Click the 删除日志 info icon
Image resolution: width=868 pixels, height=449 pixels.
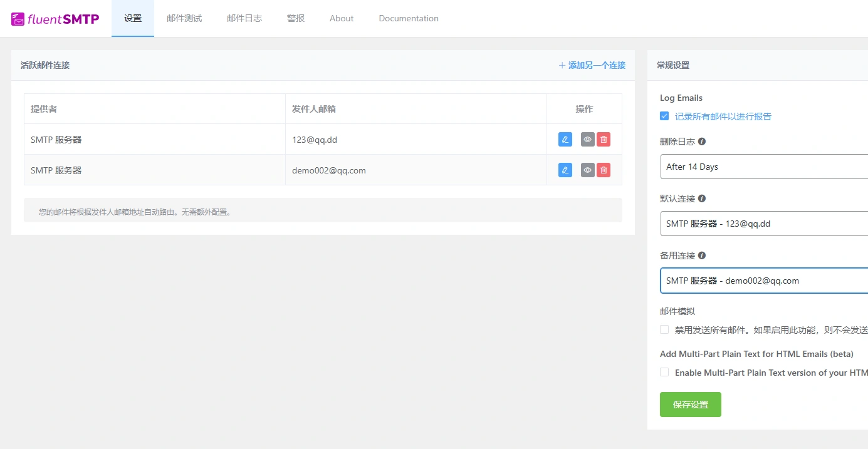[701, 142]
